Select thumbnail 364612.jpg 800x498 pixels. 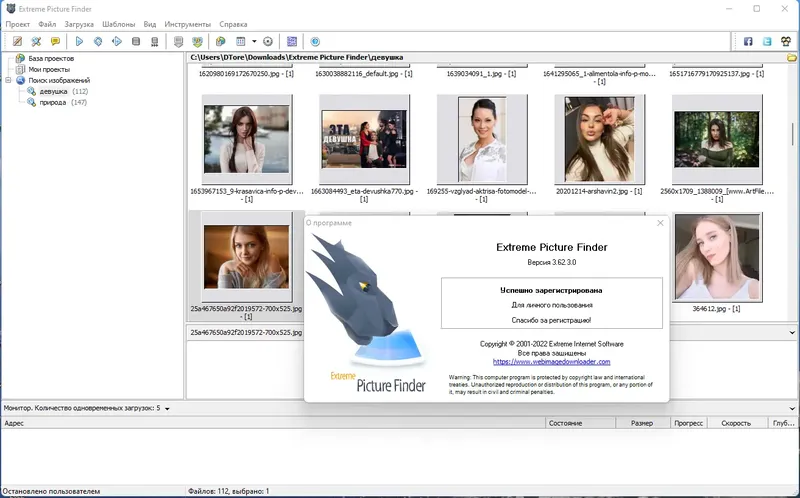(x=717, y=257)
